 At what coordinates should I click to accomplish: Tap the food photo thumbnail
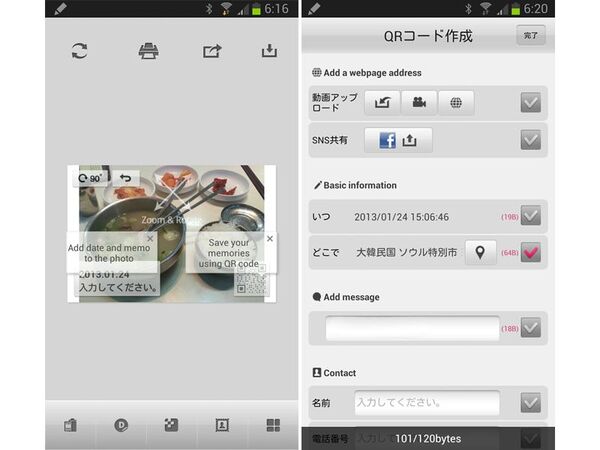pyautogui.click(x=171, y=234)
